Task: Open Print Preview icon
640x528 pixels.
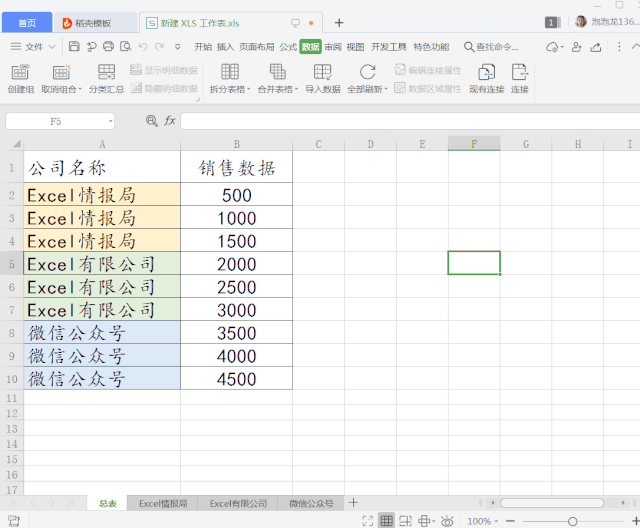Action: 125,47
